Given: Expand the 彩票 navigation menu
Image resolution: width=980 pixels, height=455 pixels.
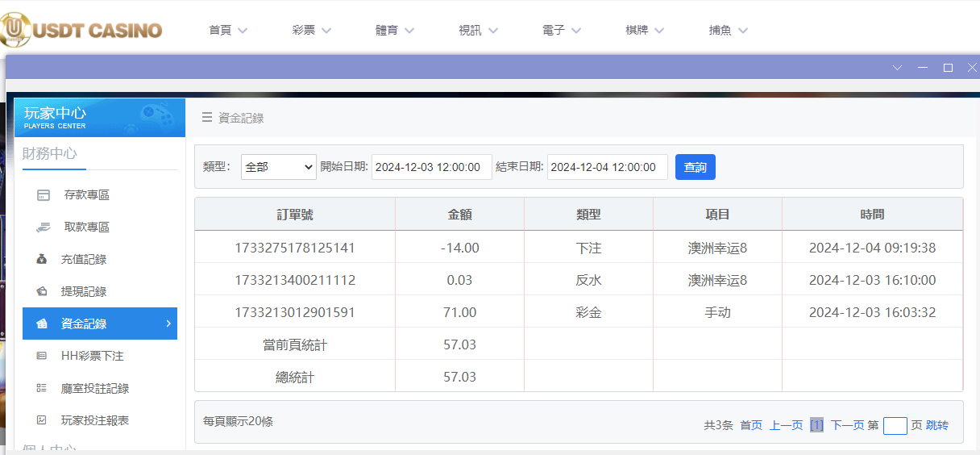Looking at the screenshot, I should (311, 31).
